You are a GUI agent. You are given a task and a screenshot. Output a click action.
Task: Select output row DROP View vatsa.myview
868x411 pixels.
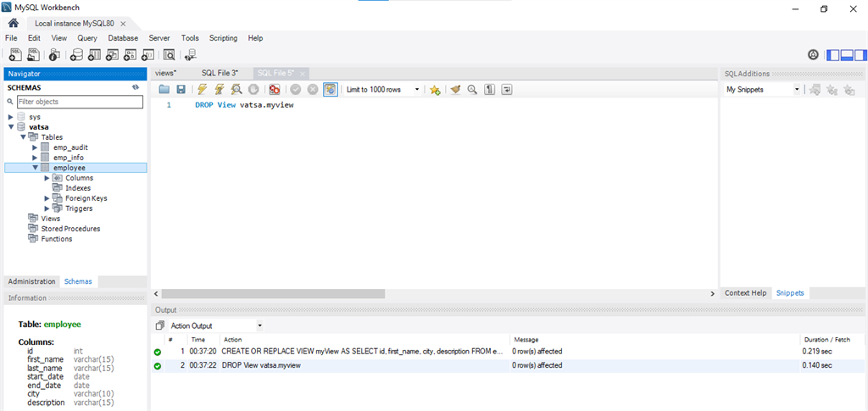pyautogui.click(x=508, y=365)
